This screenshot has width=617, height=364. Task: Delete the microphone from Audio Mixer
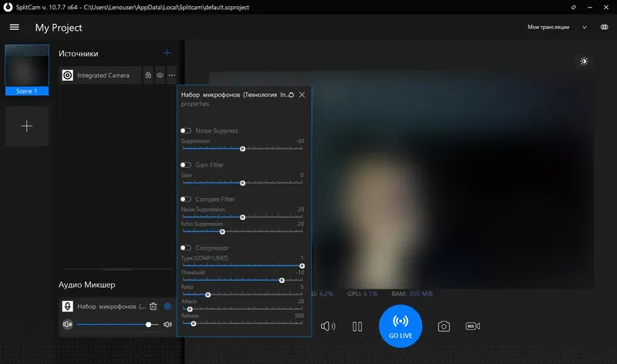coord(153,306)
